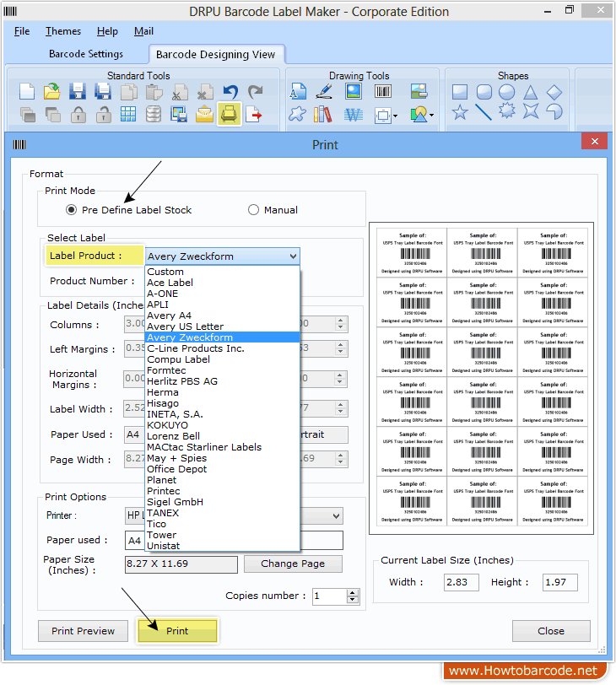Viewport: 616px width, 685px height.
Task: Click the New document icon
Action: click(27, 92)
